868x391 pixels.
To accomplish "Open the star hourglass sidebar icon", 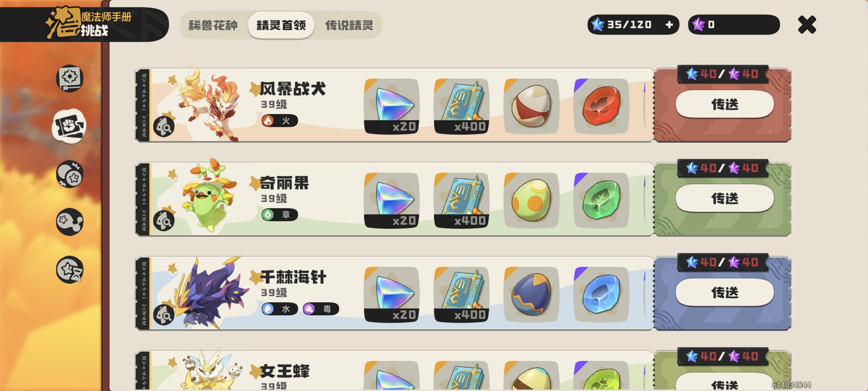I will click(70, 270).
